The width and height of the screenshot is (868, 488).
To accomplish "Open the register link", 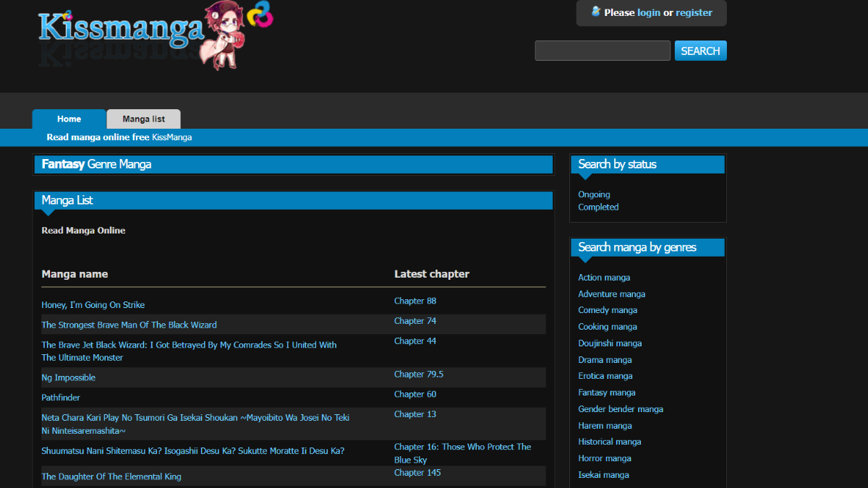I will coord(694,12).
